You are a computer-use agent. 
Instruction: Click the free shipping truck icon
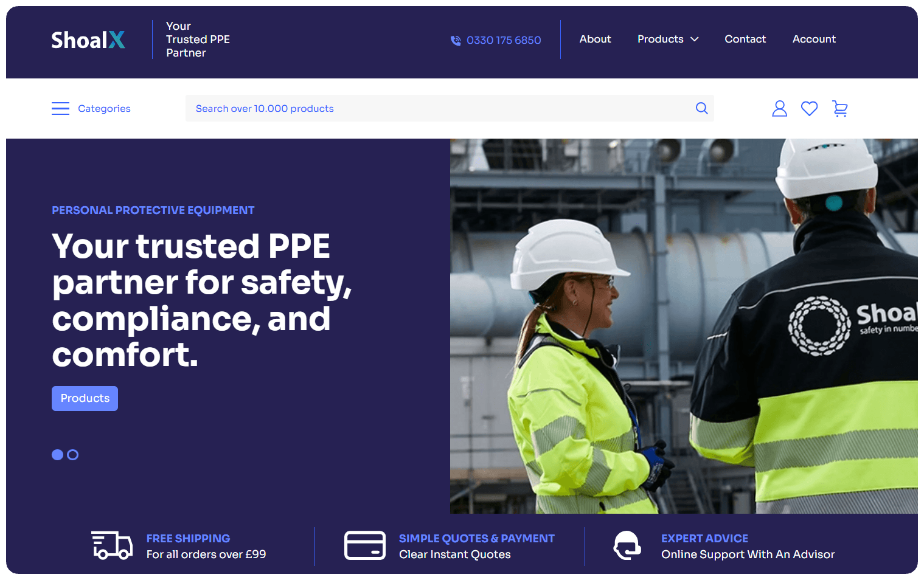112,545
